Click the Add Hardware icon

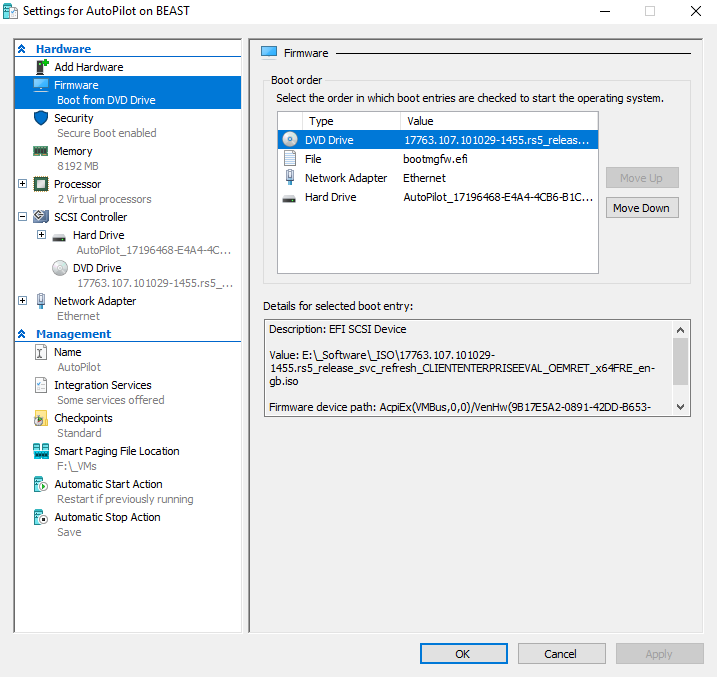point(42,67)
